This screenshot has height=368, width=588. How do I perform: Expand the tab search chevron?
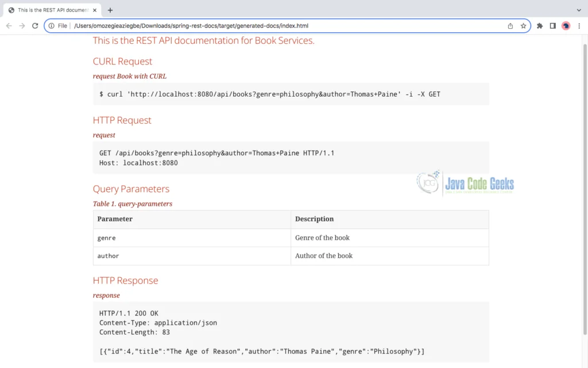coord(579,10)
